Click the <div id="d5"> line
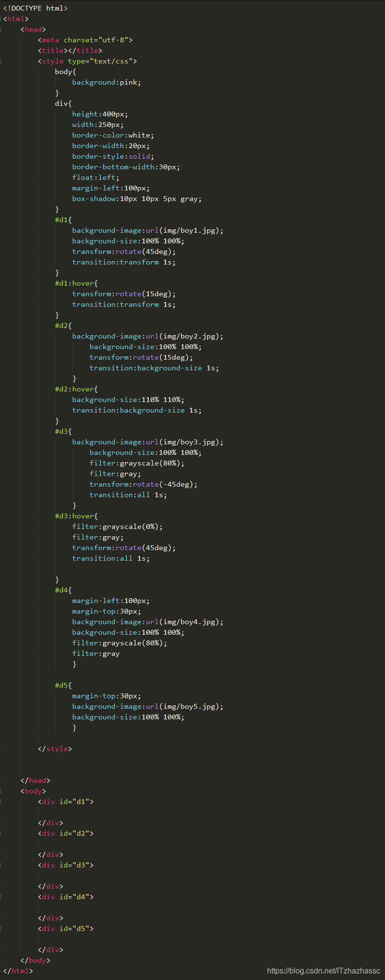Screen dimensions: 385x980 [x=65, y=929]
